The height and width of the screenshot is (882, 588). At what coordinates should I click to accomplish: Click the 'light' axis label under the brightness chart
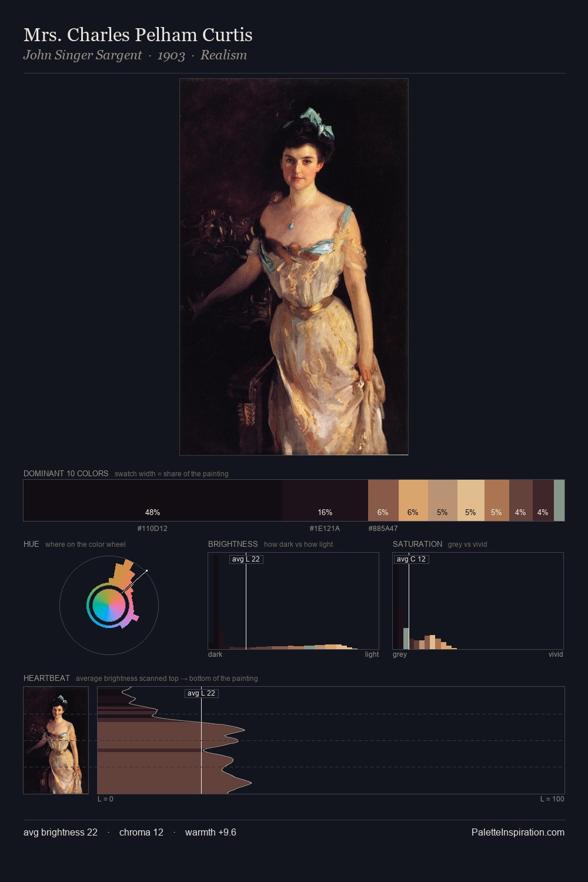pyautogui.click(x=372, y=654)
